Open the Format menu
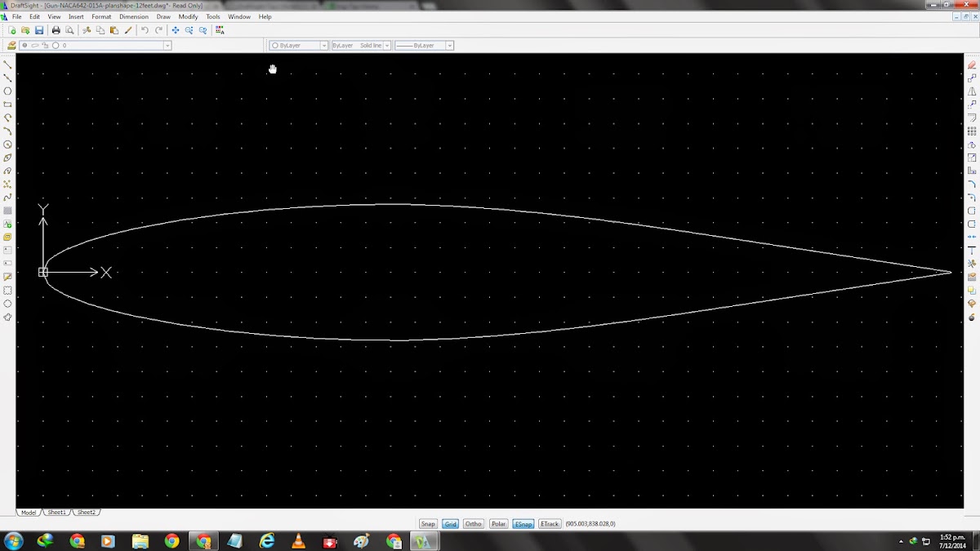980x551 pixels. tap(101, 16)
